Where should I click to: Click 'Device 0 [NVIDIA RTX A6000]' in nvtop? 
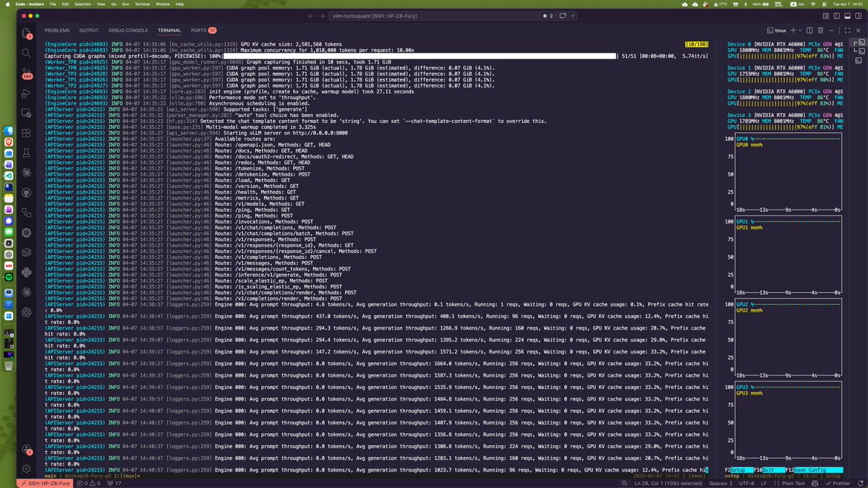coord(767,44)
